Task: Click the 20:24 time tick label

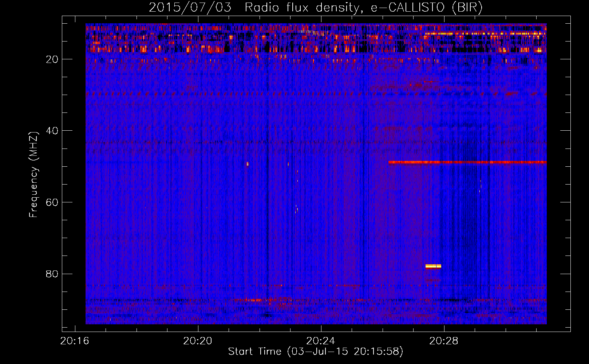Action: tap(321, 341)
